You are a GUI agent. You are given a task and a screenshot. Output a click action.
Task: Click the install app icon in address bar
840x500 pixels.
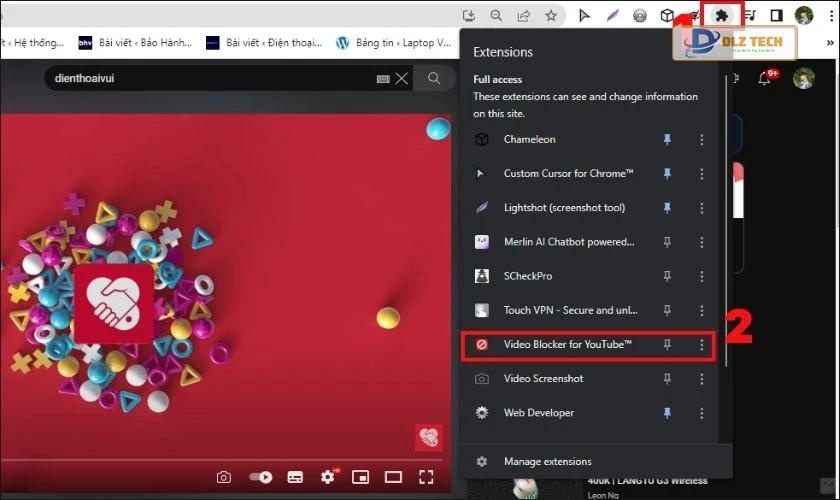tap(469, 16)
